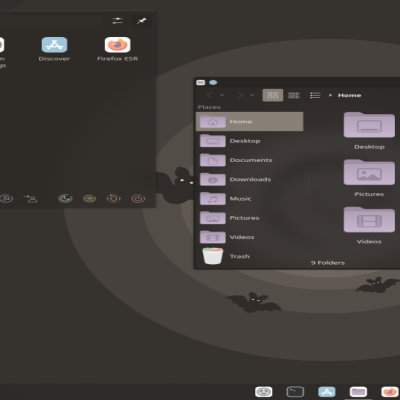Open the back history dropdown arrow
The height and width of the screenshot is (400, 400).
tap(222, 95)
